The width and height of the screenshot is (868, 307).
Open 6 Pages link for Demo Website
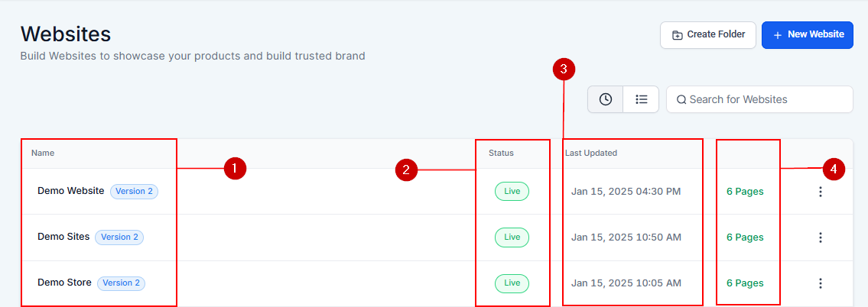[745, 192]
